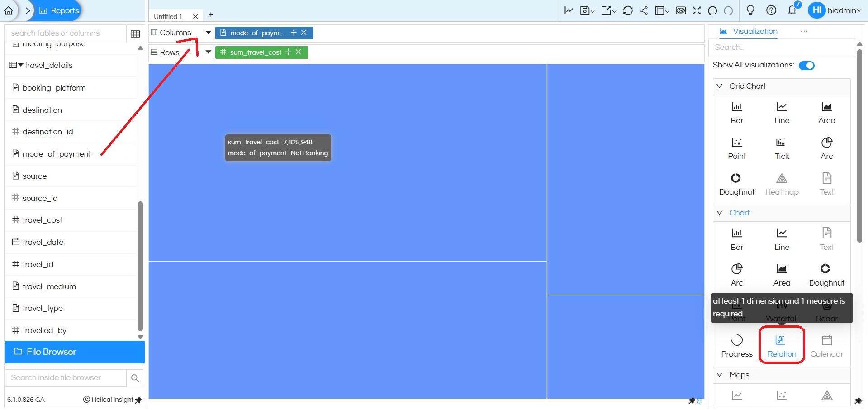
Task: Open the Rows dropdown arrow
Action: click(208, 52)
